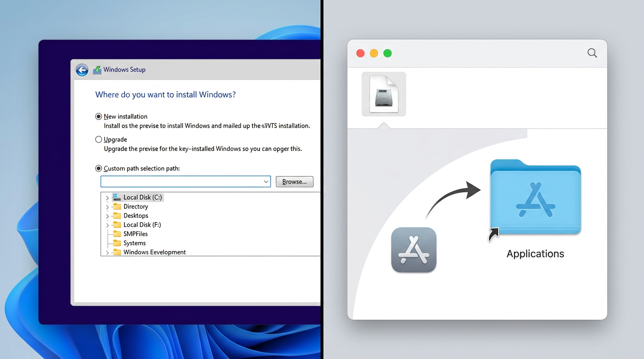Open the custom path dropdown arrow

[x=266, y=181]
